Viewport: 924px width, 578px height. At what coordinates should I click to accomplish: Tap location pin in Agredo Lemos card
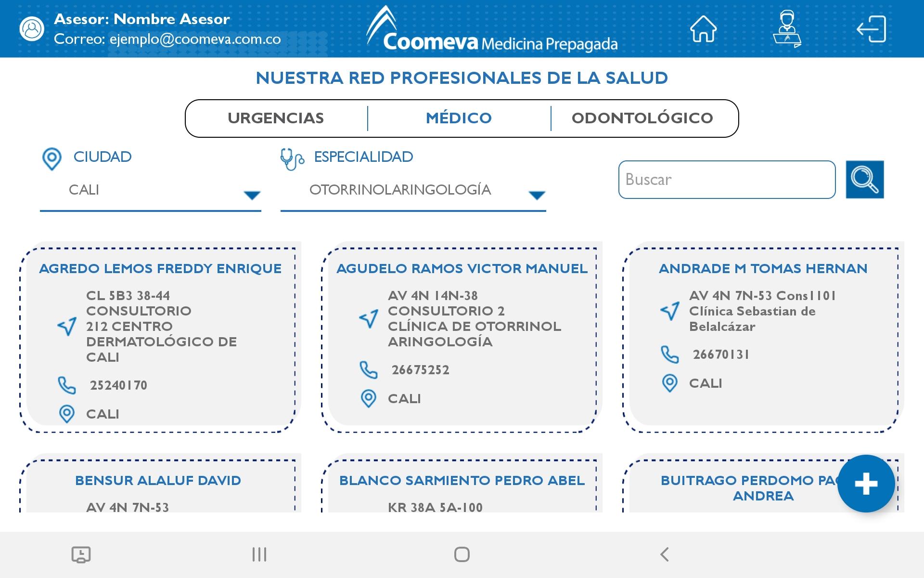[x=67, y=414]
